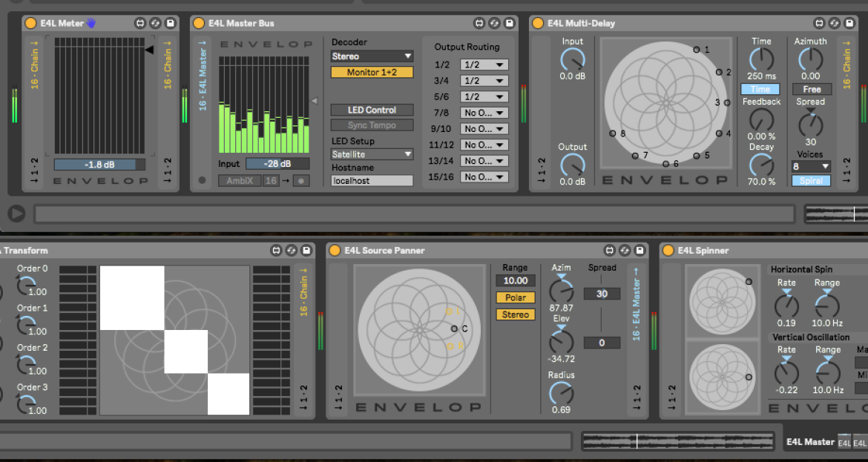Open Max editor for E4L Source Panner
This screenshot has height=462, width=868.
610,251
